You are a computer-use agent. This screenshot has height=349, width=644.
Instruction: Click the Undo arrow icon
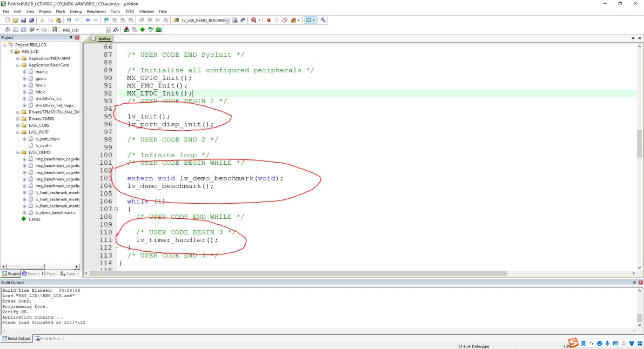click(x=69, y=20)
